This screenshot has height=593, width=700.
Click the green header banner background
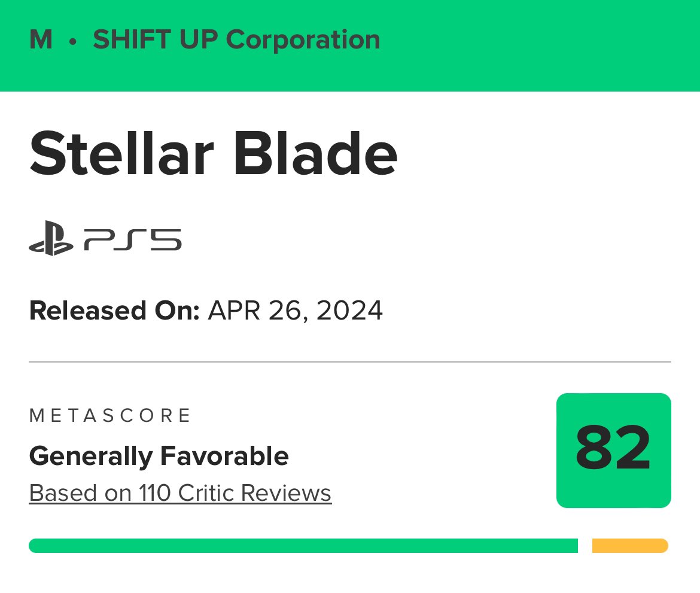tap(535, 45)
